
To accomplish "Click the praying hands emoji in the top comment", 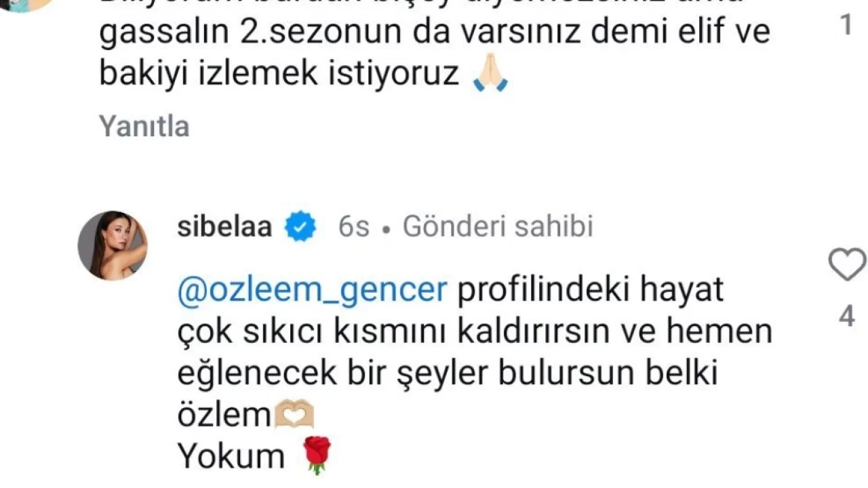I will coord(490,74).
